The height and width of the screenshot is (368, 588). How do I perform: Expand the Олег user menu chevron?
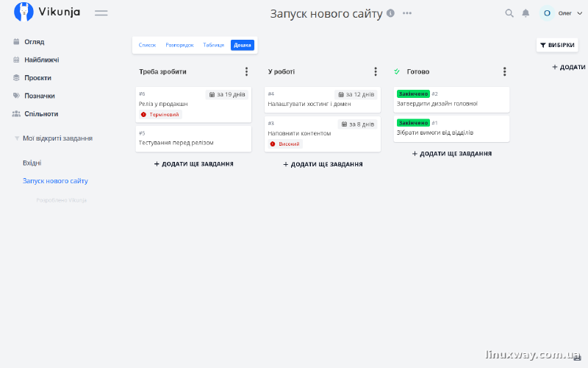(x=579, y=13)
